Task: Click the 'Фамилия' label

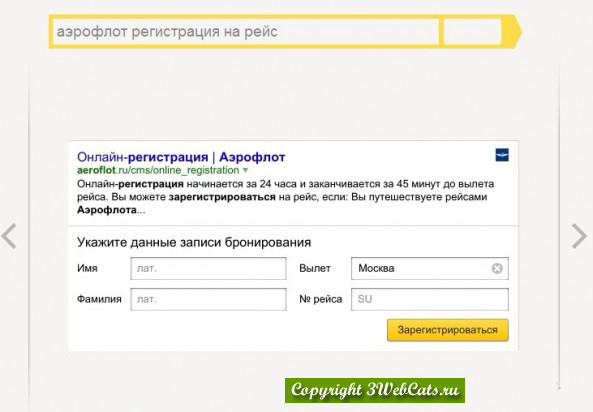Action: tap(99, 299)
